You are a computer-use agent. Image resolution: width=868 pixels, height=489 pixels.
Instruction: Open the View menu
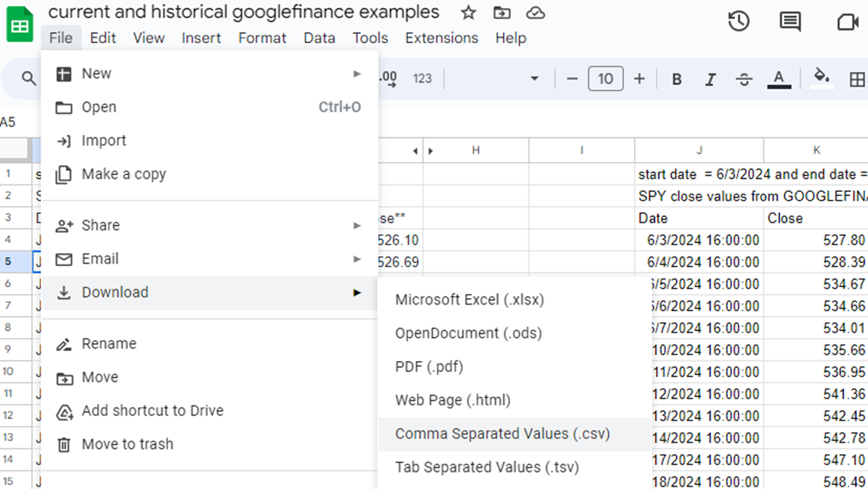click(148, 38)
